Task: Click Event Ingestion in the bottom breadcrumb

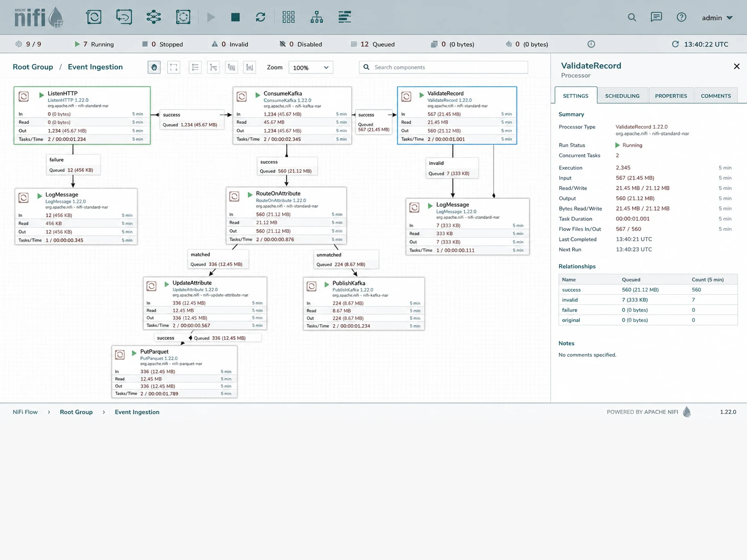Action: (137, 412)
